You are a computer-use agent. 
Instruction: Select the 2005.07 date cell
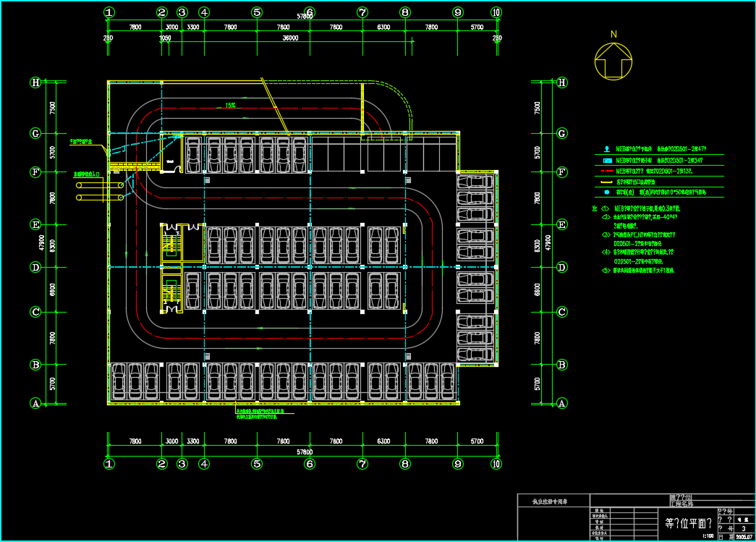pyautogui.click(x=744, y=537)
